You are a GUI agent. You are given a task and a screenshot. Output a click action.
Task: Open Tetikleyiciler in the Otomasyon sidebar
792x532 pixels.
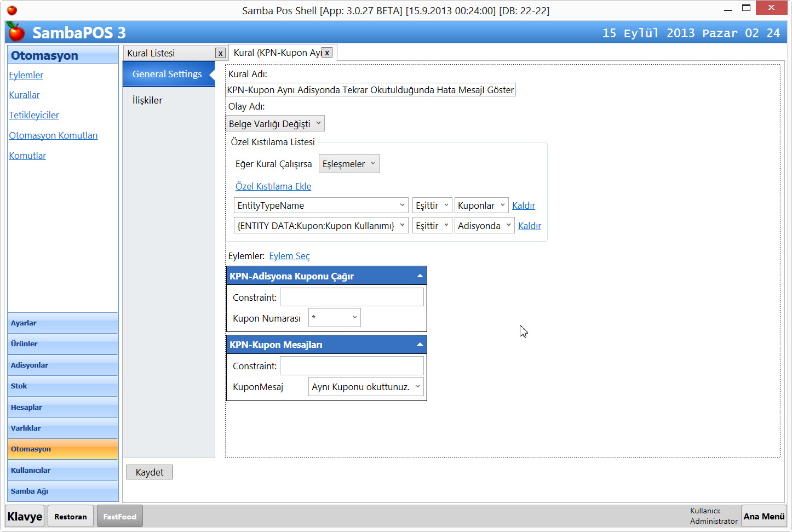click(x=33, y=115)
